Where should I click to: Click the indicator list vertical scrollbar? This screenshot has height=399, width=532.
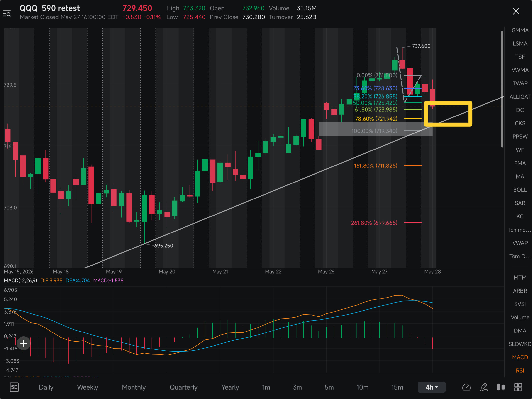tap(502, 89)
